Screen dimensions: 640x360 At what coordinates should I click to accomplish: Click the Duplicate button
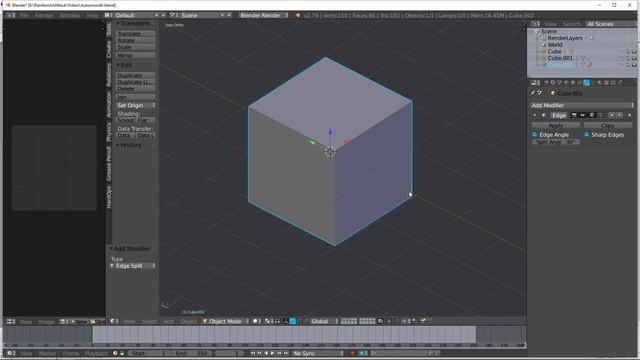pyautogui.click(x=136, y=76)
